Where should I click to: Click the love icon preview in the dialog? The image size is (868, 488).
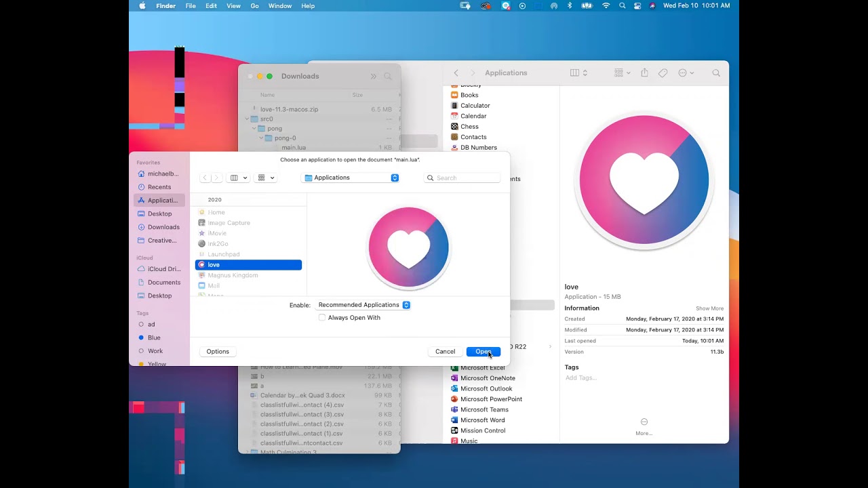point(408,247)
